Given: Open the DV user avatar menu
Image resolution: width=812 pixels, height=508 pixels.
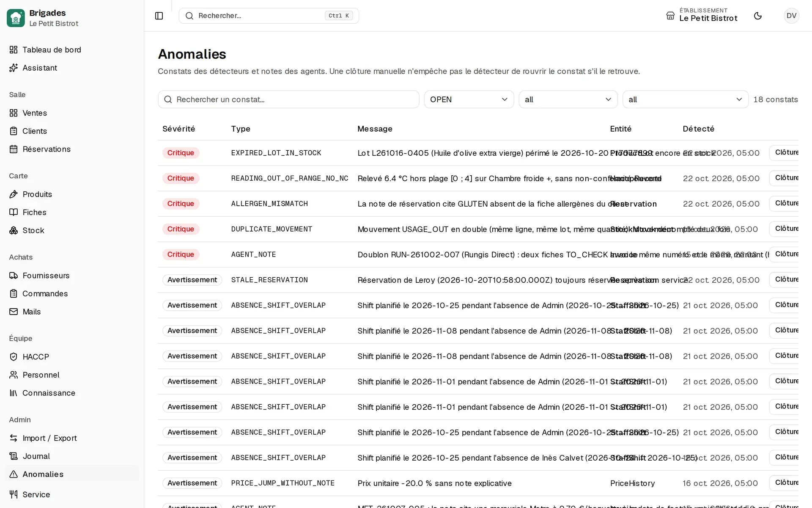Looking at the screenshot, I should tap(791, 16).
